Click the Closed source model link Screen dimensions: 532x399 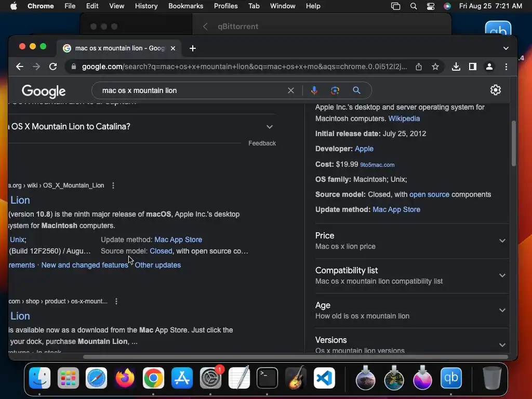pyautogui.click(x=161, y=251)
